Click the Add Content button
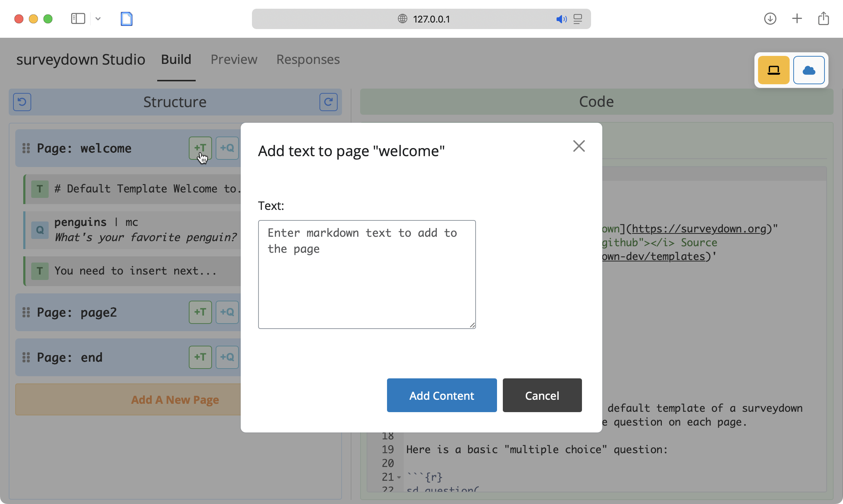This screenshot has width=843, height=504. pos(441,395)
